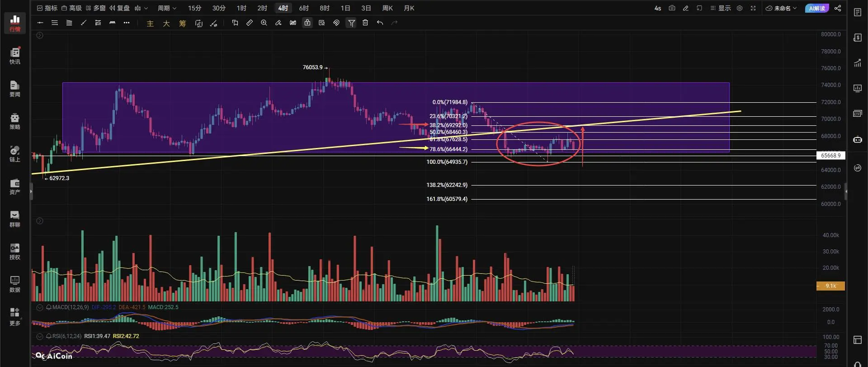The width and height of the screenshot is (868, 367).
Task: Open the 授权 authorization section
Action: point(15,251)
